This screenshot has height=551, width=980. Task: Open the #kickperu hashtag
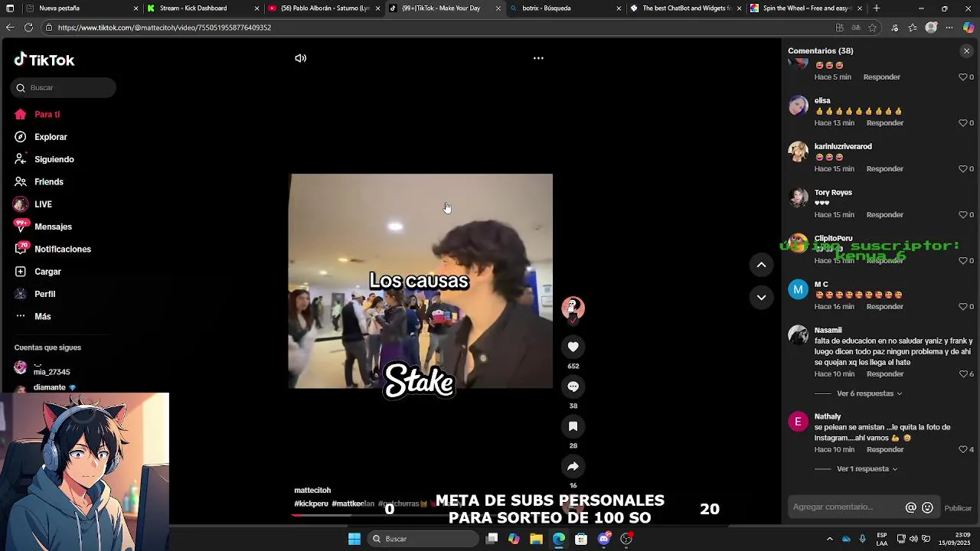pos(311,504)
